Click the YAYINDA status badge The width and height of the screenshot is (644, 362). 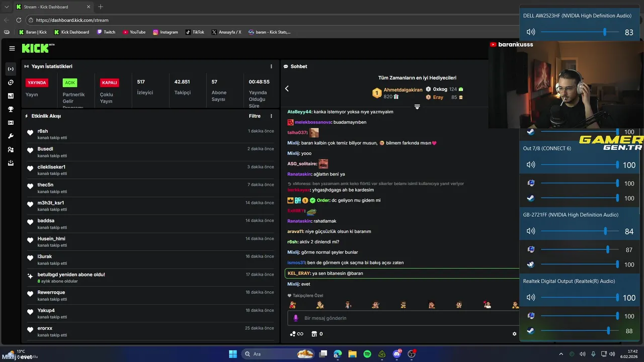(37, 82)
